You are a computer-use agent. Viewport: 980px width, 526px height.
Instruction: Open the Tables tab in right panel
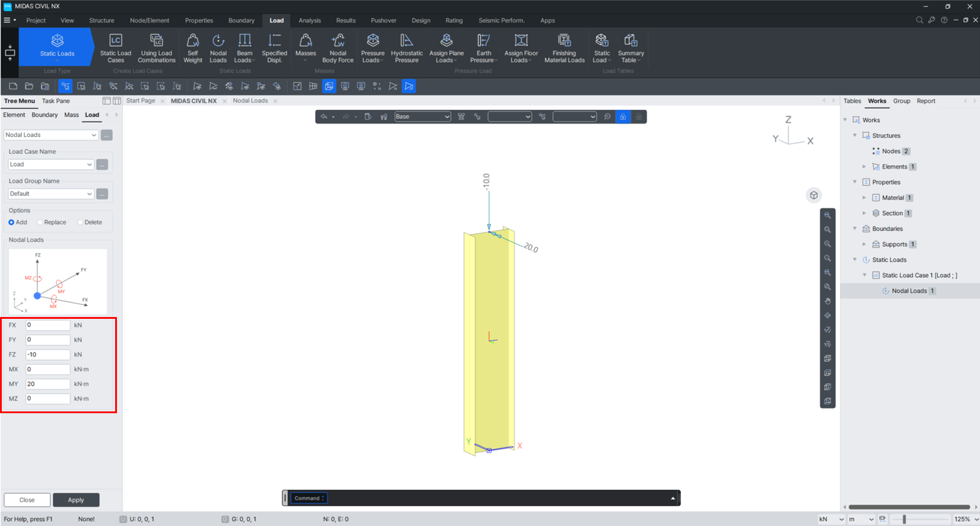point(852,101)
